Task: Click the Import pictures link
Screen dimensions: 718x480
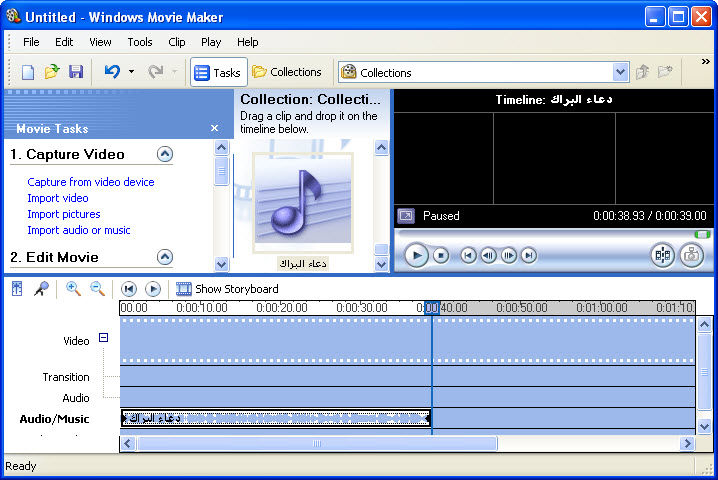Action: pos(64,214)
